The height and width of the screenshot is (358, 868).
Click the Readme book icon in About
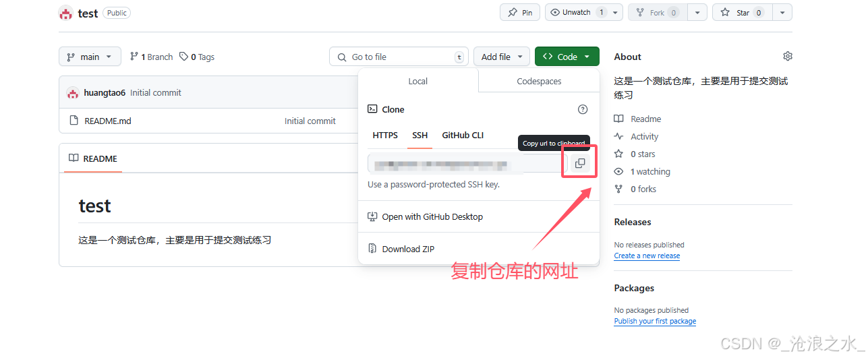pos(619,119)
